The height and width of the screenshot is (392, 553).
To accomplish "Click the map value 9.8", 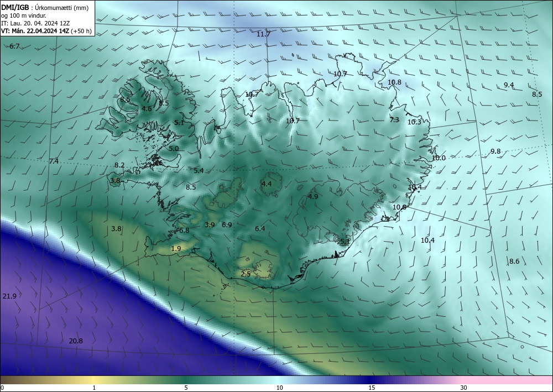I will pos(495,151).
